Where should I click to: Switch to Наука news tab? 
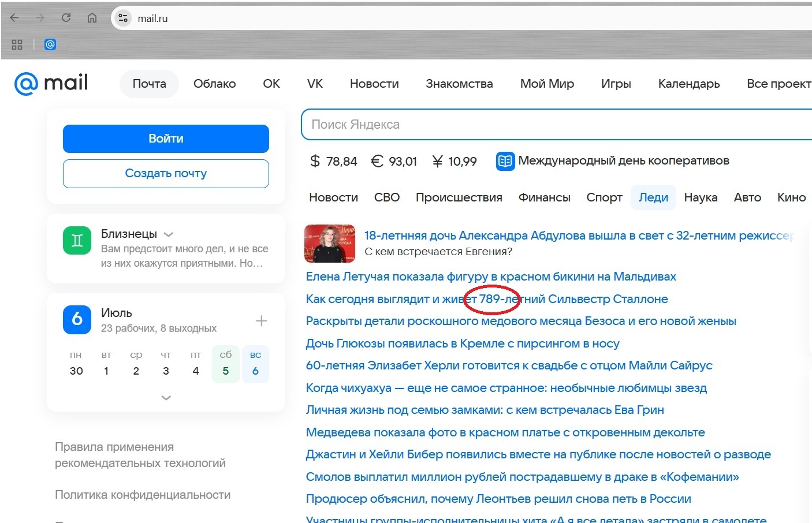tap(701, 197)
